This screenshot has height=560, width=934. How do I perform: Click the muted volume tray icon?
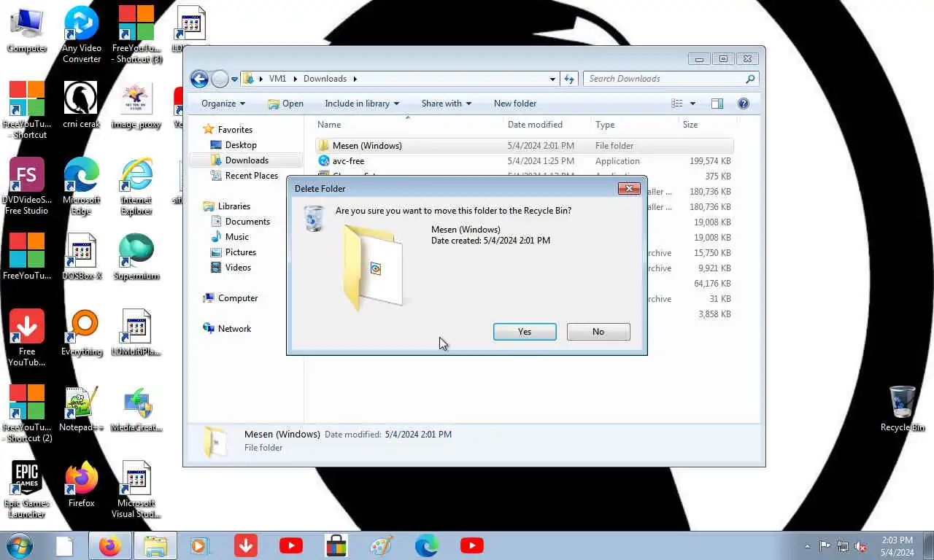[x=860, y=546]
